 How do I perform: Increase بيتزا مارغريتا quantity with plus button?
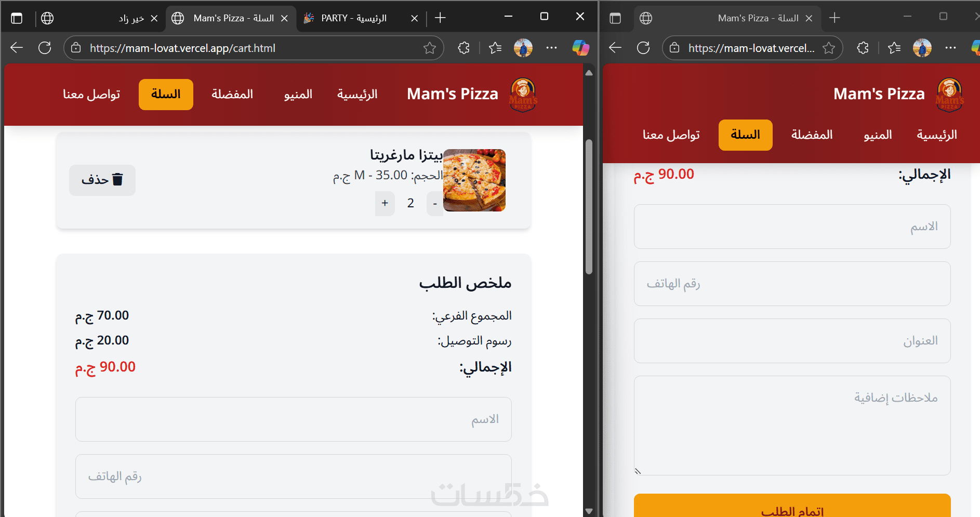(385, 203)
